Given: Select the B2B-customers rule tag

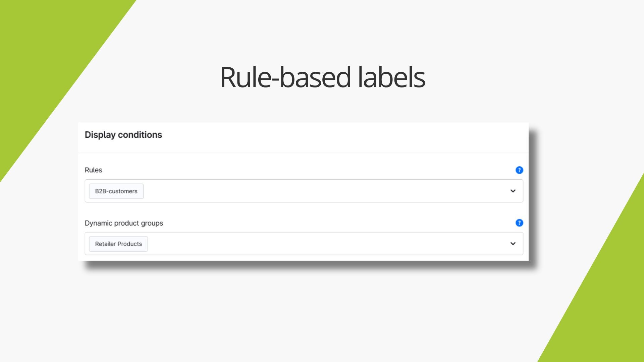Looking at the screenshot, I should [116, 191].
